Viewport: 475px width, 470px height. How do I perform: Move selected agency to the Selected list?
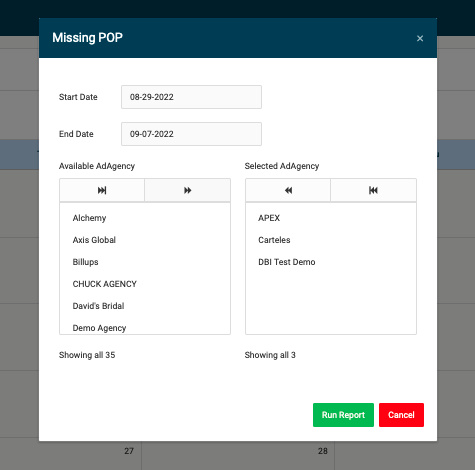(x=187, y=190)
